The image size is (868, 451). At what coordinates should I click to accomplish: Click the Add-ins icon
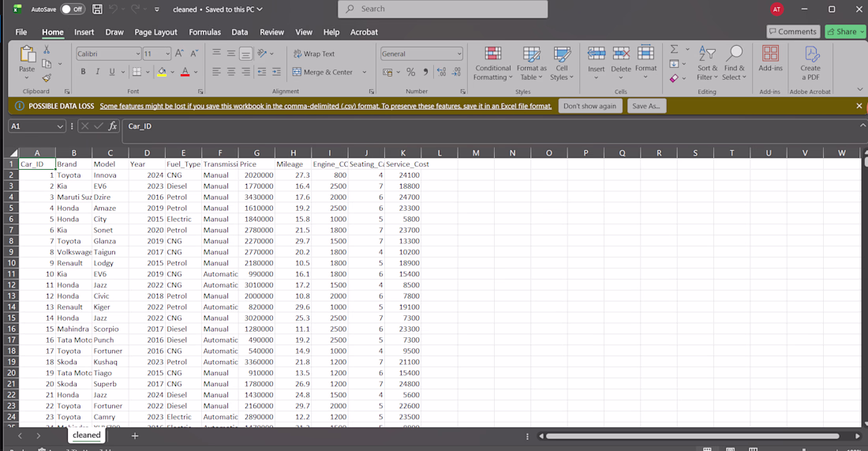click(x=770, y=58)
